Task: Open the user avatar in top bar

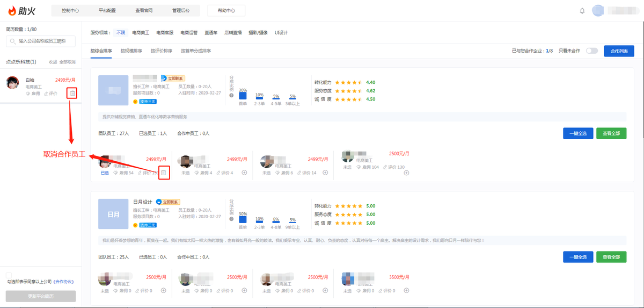Action: [598, 11]
